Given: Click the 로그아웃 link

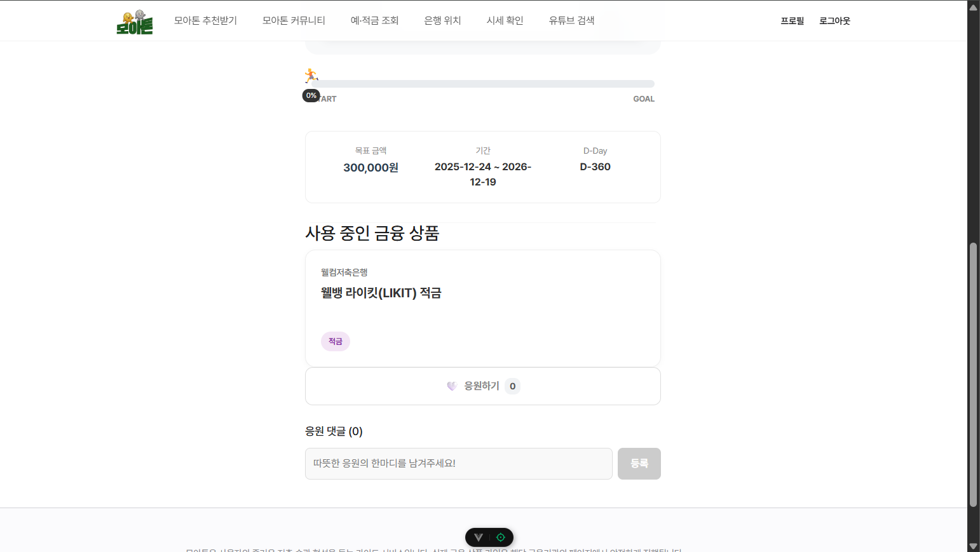Looking at the screenshot, I should pos(834,21).
